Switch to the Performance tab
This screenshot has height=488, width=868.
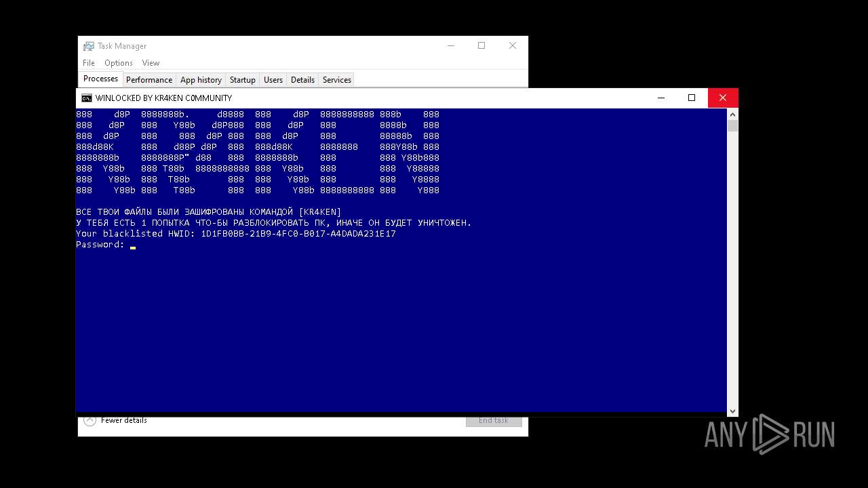[149, 80]
